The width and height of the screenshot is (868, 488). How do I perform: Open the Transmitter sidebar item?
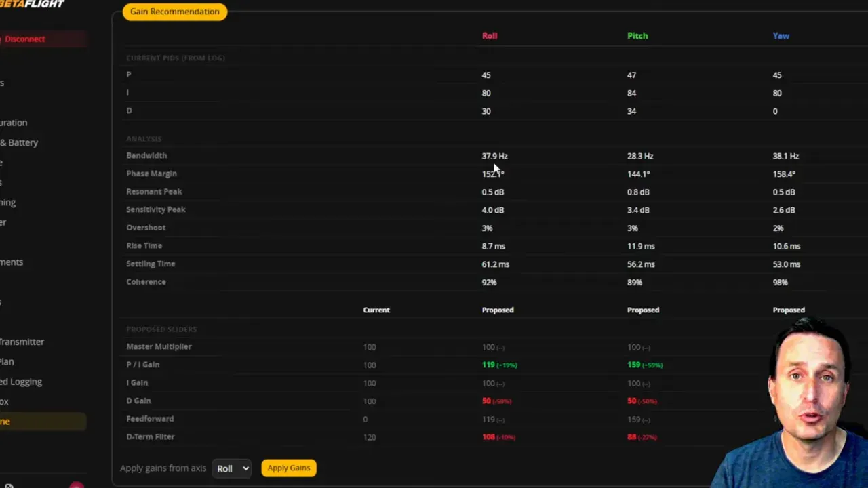[x=22, y=342]
